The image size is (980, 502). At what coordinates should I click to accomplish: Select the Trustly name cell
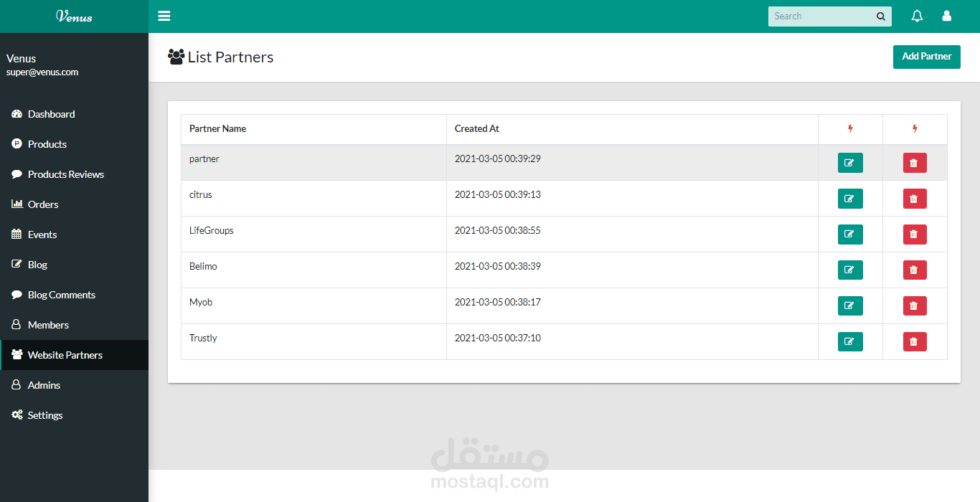coord(314,342)
